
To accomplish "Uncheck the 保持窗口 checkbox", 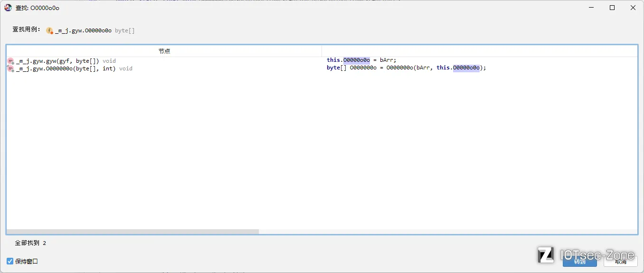I will pyautogui.click(x=10, y=261).
